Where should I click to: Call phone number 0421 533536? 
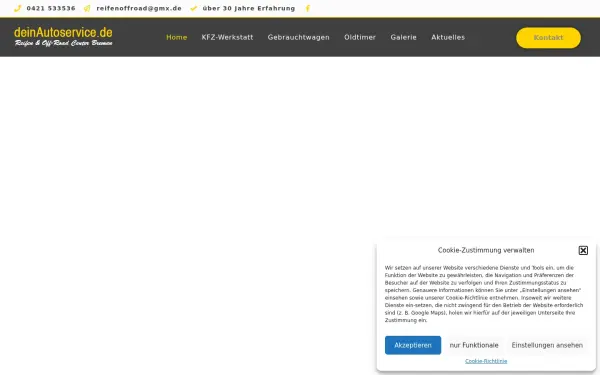tap(51, 8)
